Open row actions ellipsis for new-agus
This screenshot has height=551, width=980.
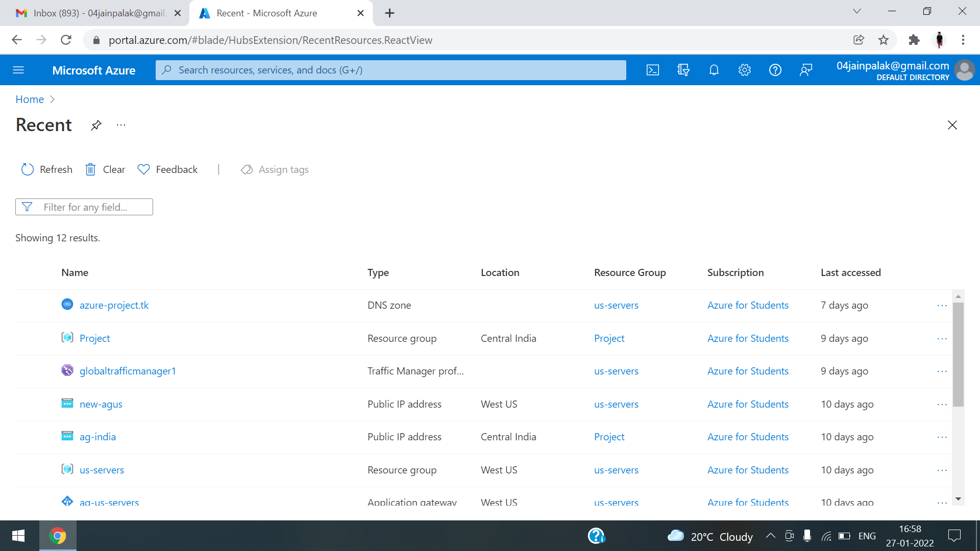coord(942,405)
